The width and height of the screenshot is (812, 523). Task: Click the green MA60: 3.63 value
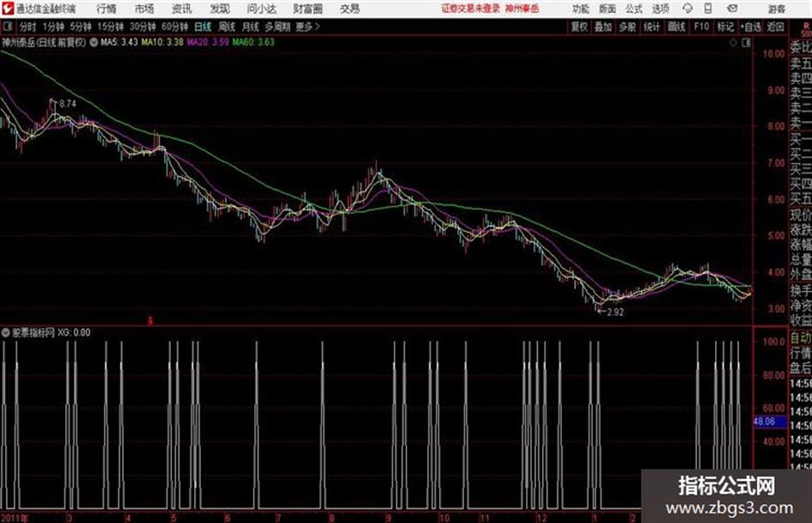(253, 42)
